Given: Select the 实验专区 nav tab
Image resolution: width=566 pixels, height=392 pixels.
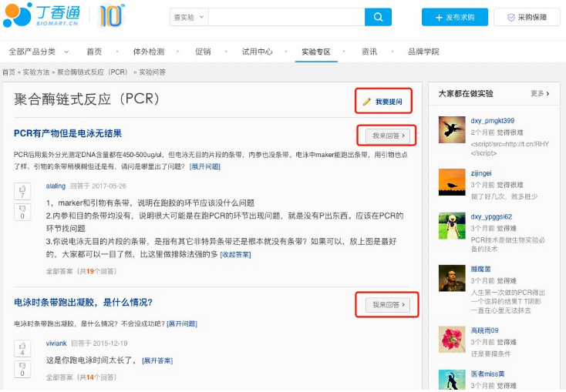Looking at the screenshot, I should (x=316, y=52).
